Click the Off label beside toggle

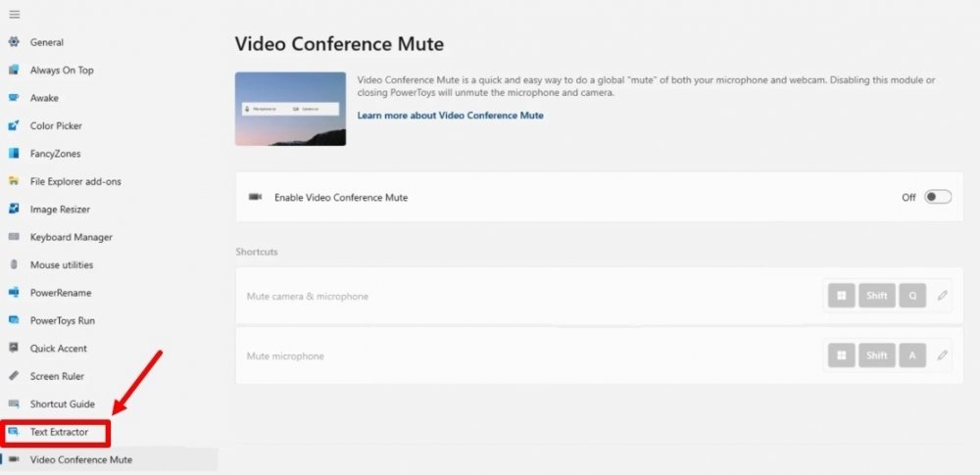tap(908, 198)
